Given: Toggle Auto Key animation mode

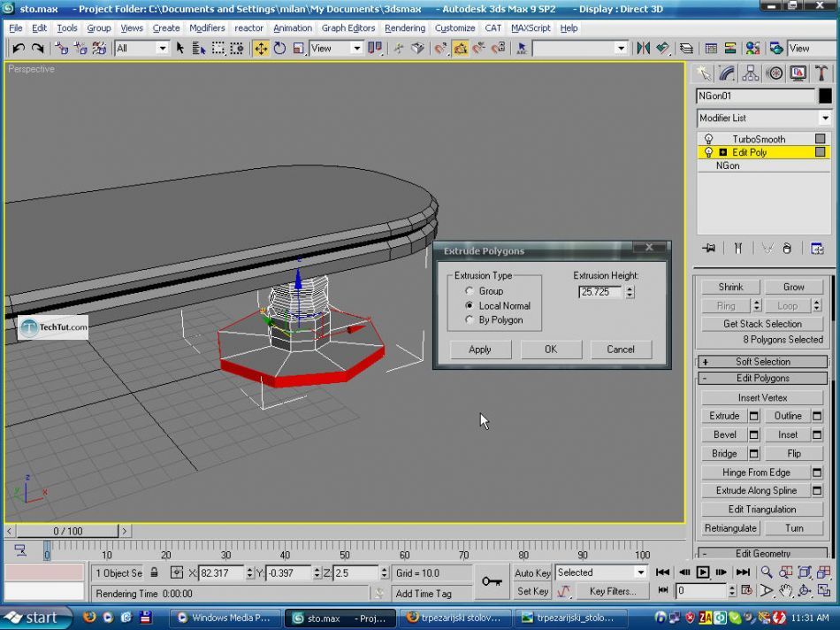Looking at the screenshot, I should 532,572.
